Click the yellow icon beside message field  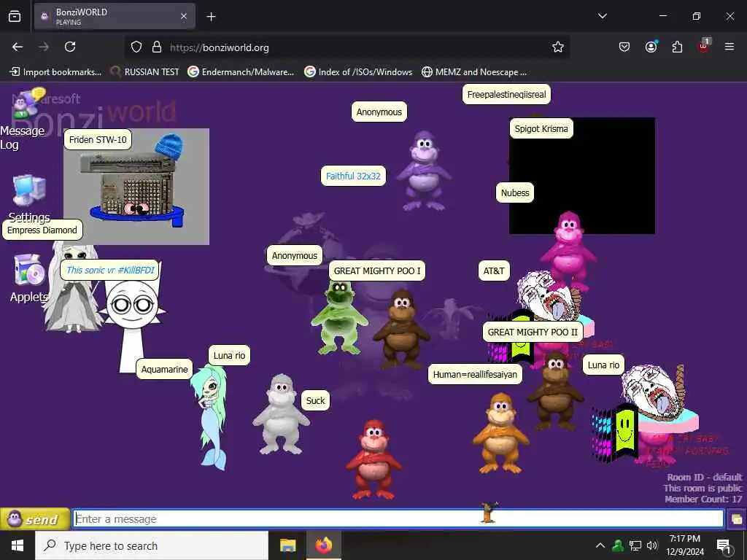tap(737, 518)
